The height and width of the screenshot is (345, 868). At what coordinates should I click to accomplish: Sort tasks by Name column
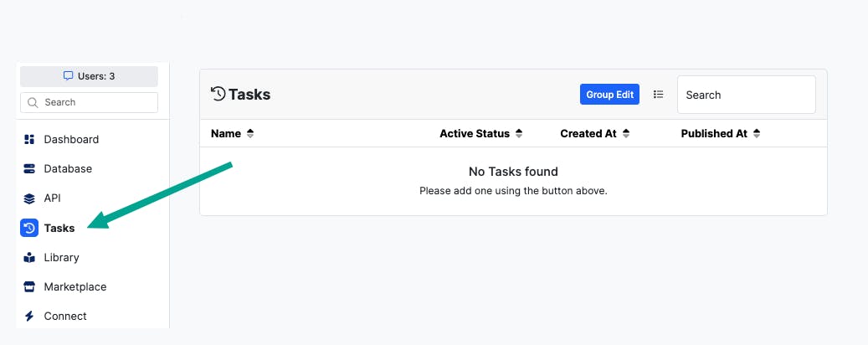pos(250,134)
